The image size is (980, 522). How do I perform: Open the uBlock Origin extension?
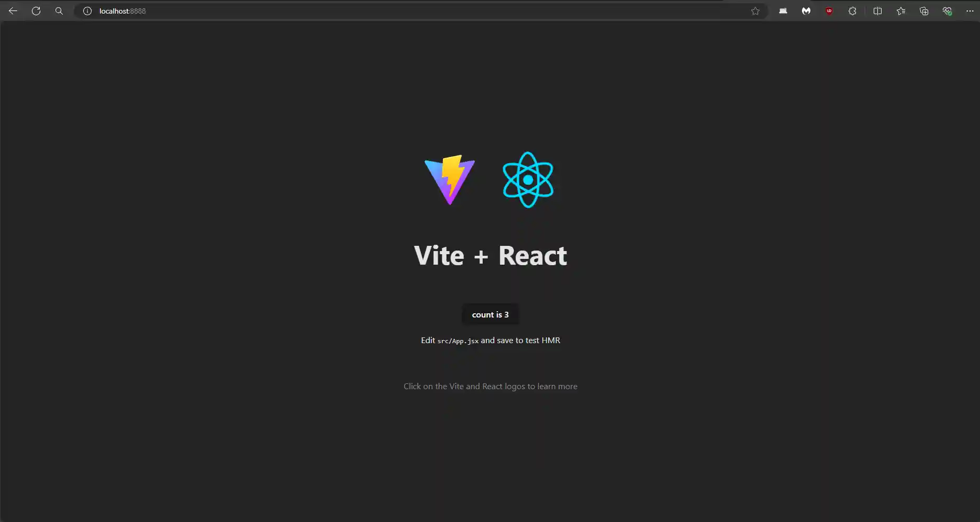click(x=829, y=11)
